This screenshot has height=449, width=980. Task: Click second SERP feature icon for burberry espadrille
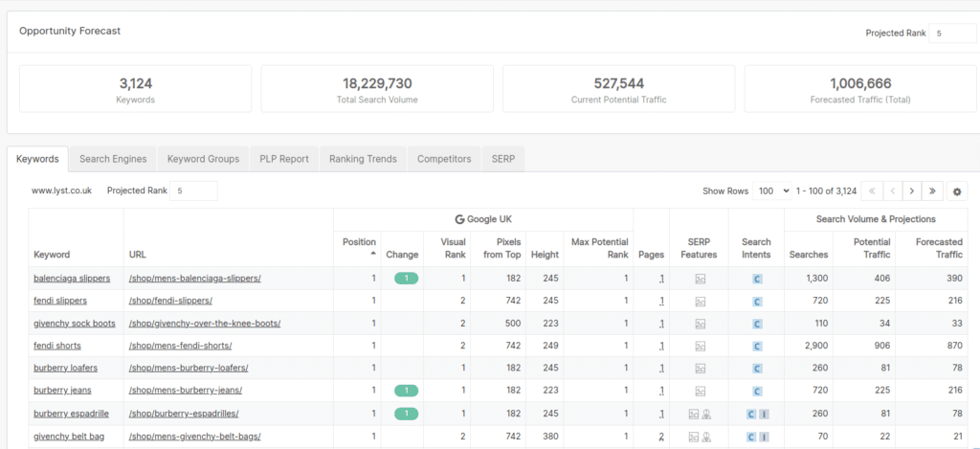(706, 414)
